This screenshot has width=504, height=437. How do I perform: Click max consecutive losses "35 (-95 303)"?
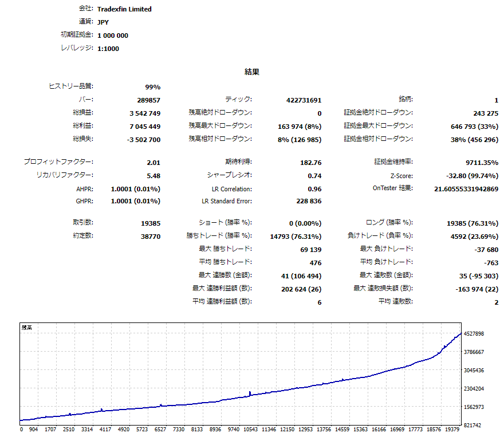point(479,276)
